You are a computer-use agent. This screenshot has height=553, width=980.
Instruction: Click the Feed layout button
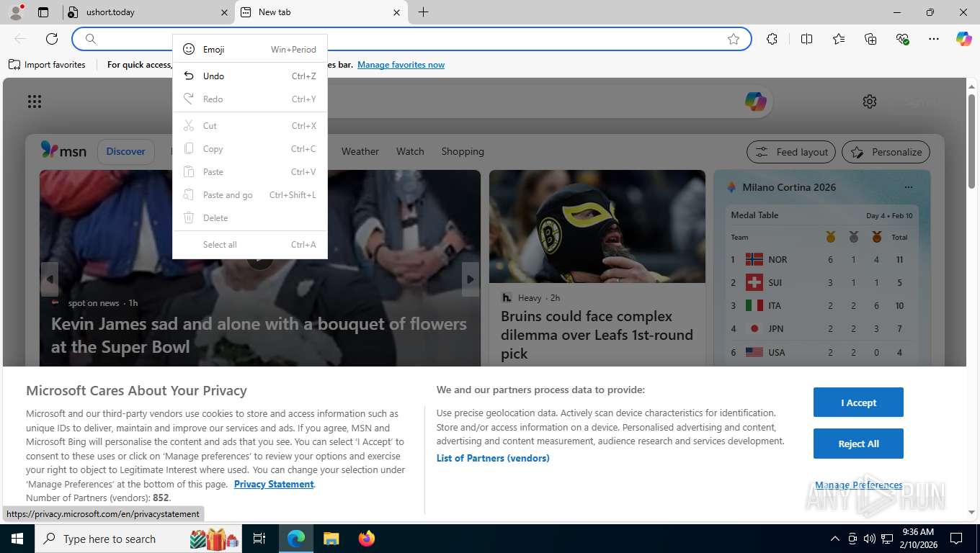[x=790, y=152]
